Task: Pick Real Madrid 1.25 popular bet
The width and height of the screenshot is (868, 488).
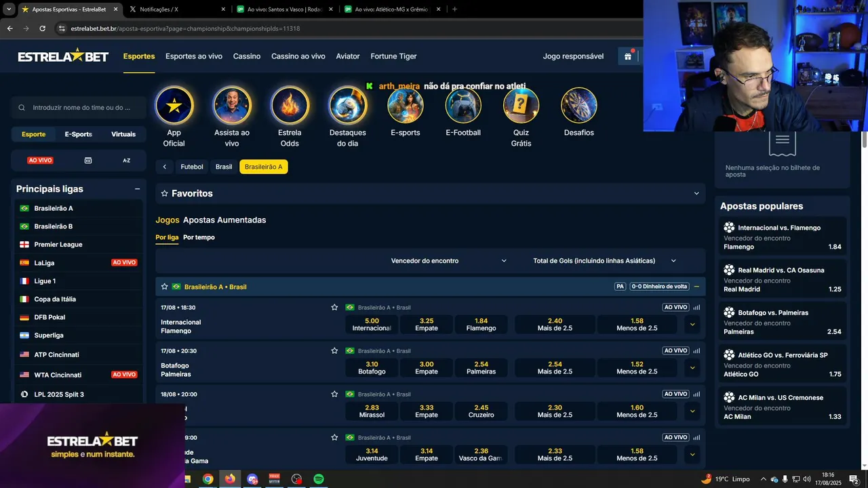Action: click(x=782, y=280)
